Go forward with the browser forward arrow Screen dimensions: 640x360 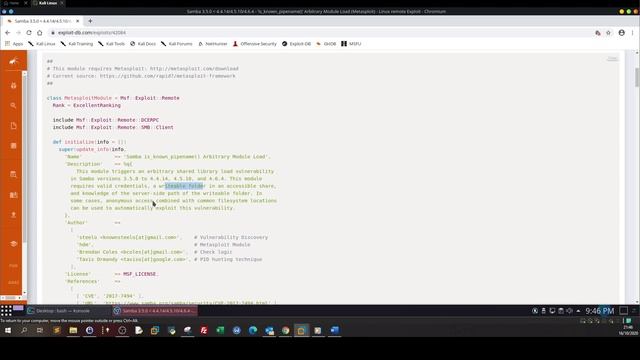[18, 33]
